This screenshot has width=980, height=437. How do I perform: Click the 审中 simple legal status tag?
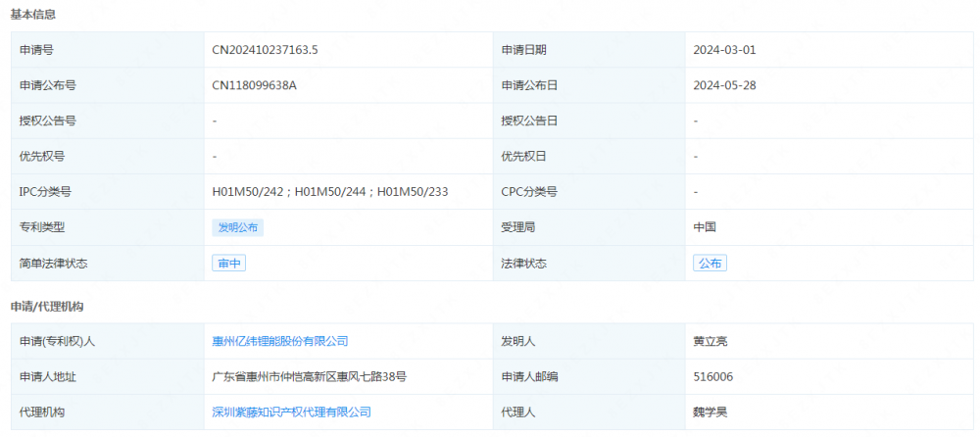[229, 264]
